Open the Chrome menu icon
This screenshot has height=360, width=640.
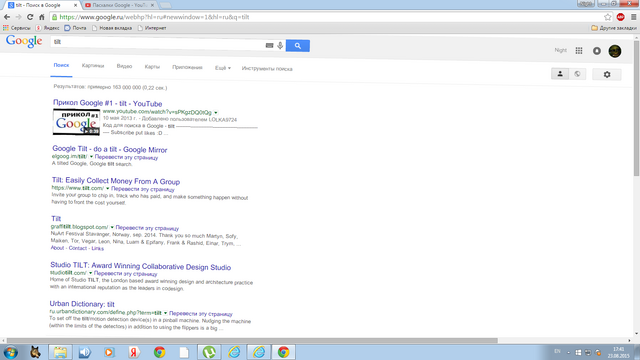point(633,17)
